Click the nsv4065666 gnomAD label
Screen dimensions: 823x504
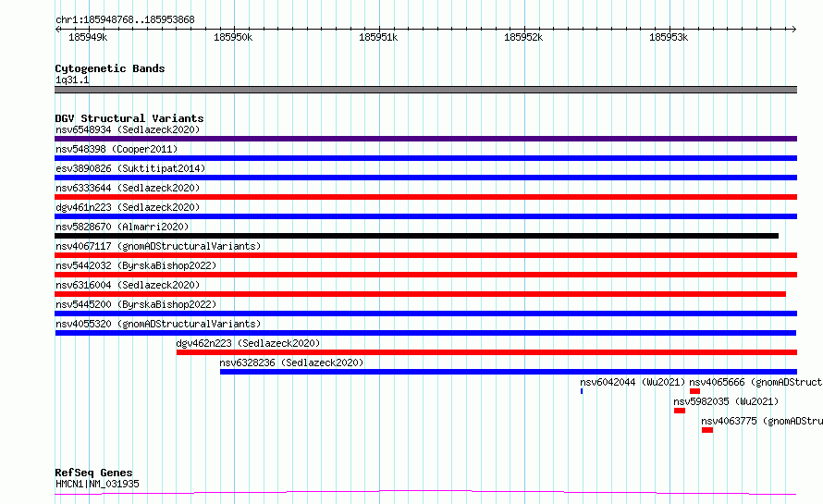coord(755,382)
